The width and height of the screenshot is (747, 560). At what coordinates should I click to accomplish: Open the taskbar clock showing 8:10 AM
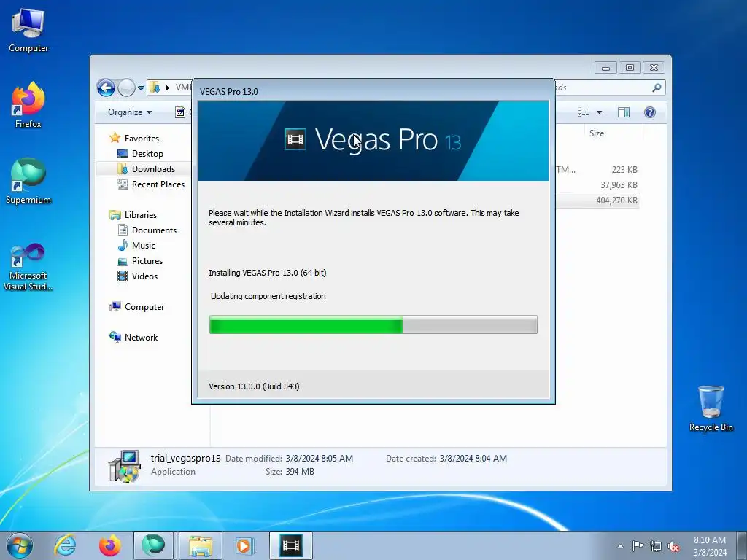tap(710, 546)
